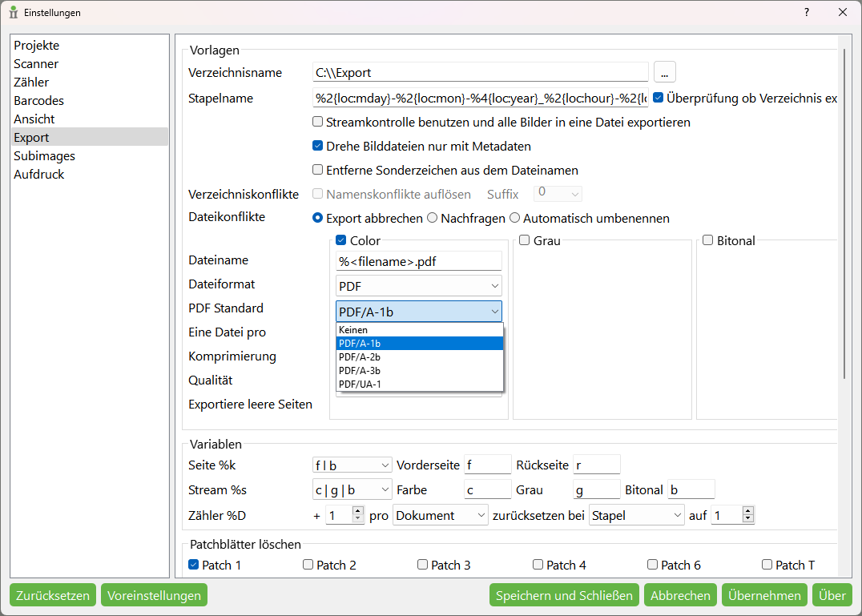This screenshot has width=862, height=616.
Task: Open the Dateiformat PDF dropdown
Action: pos(419,286)
